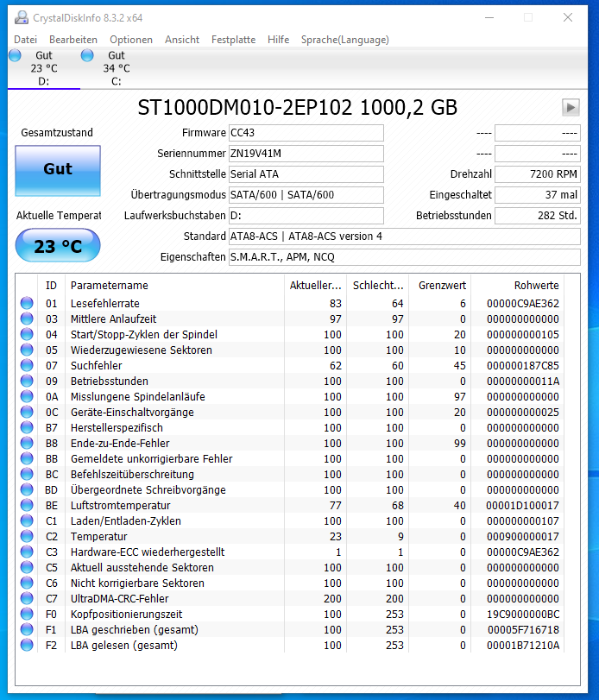Click the Gut health status button
The width and height of the screenshot is (599, 700).
click(58, 171)
